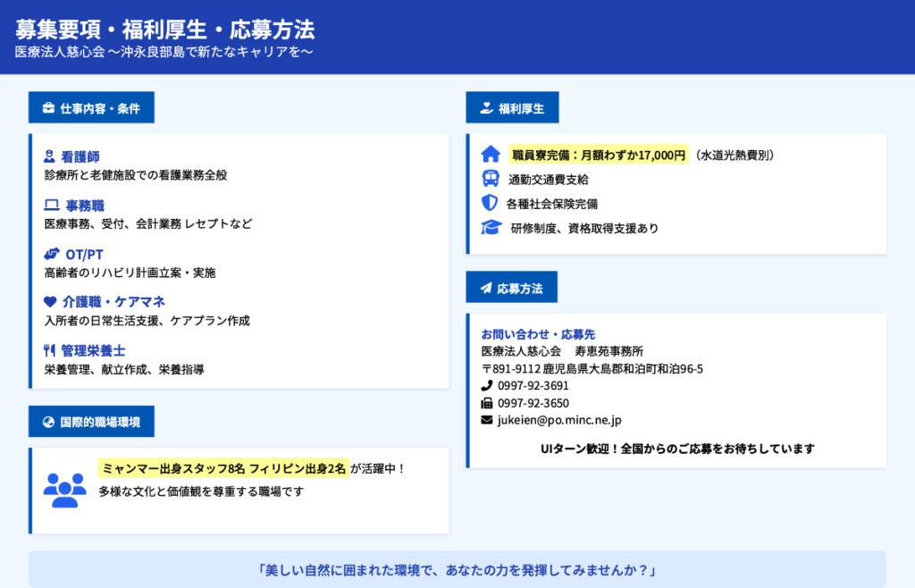Screen dimensions: 915x588
Task: Select the 国際的職場環境 section header
Action: (91, 422)
